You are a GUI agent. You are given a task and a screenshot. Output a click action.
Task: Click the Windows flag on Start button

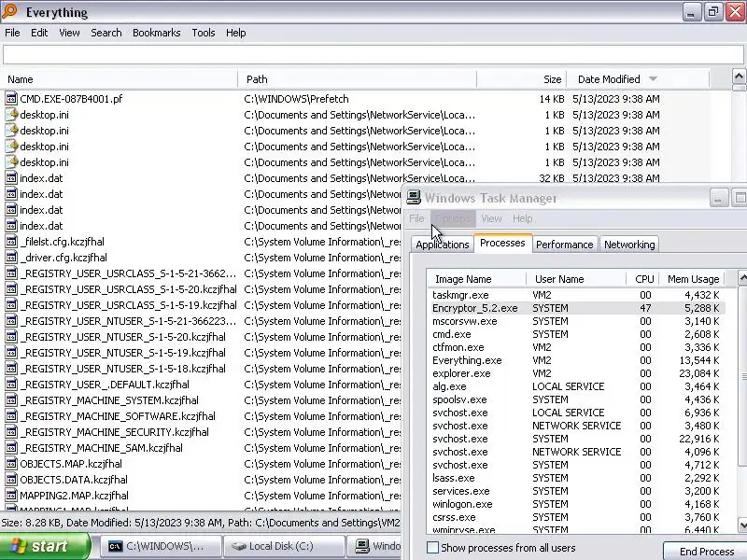coord(19,546)
